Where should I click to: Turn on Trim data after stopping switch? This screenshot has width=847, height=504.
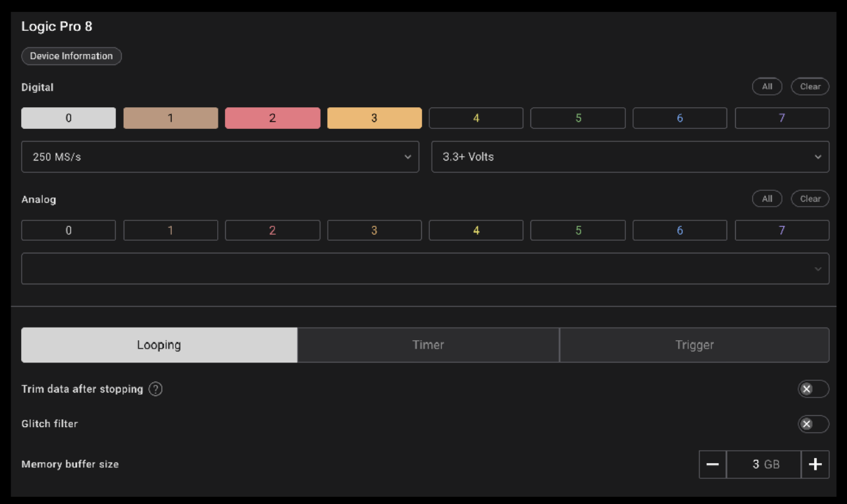point(813,389)
